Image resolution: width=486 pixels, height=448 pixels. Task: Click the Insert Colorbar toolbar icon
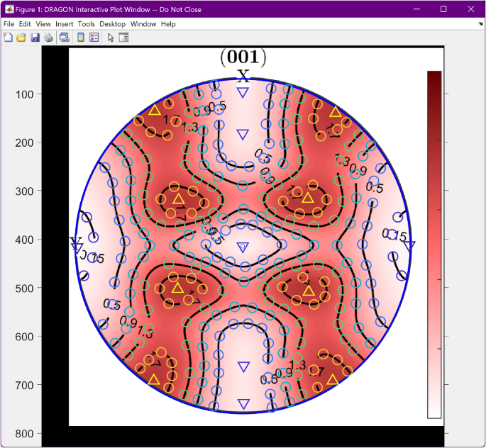(x=81, y=38)
